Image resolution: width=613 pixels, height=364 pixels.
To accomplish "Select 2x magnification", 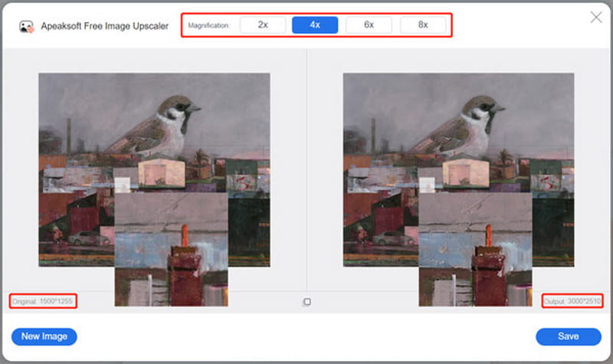I will coord(263,25).
